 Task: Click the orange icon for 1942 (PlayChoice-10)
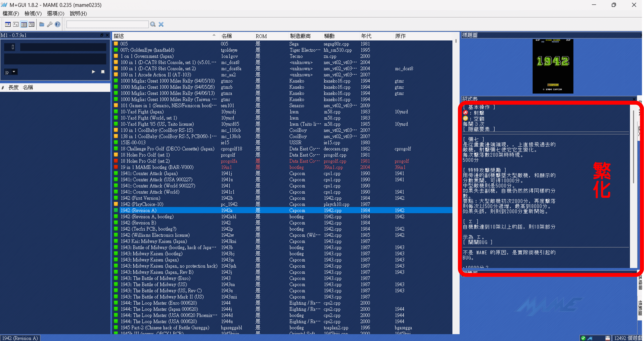click(x=116, y=204)
